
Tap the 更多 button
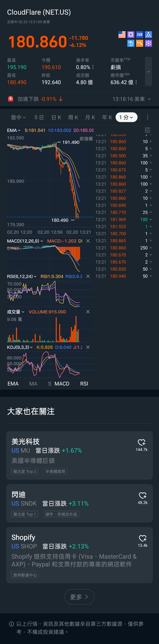(x=79, y=597)
